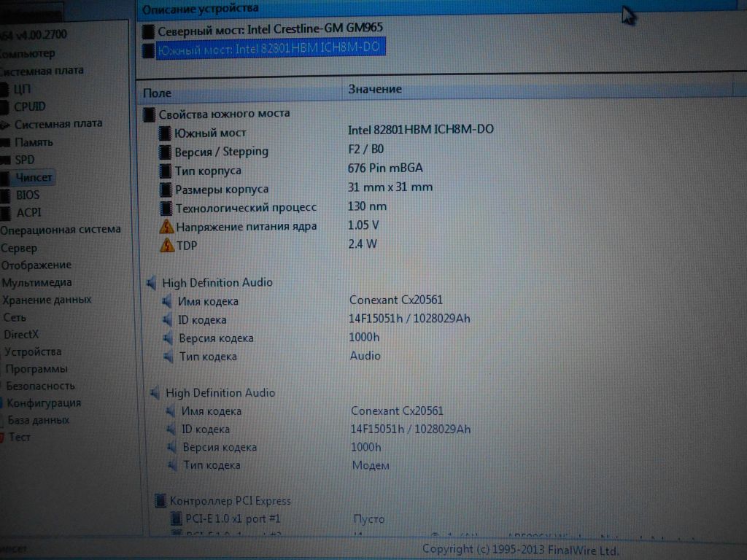Viewport: 747px width, 560px height.
Task: Open the Отображение category
Action: 36,265
